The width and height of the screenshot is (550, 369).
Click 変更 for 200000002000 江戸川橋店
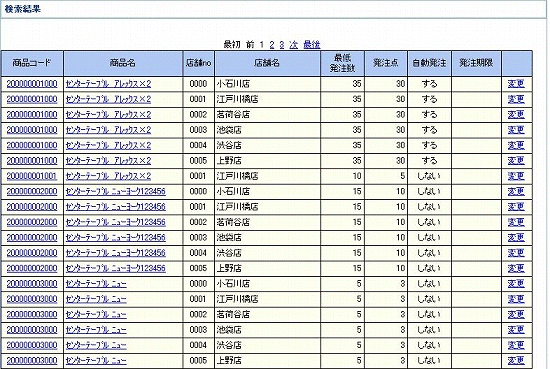coord(516,207)
